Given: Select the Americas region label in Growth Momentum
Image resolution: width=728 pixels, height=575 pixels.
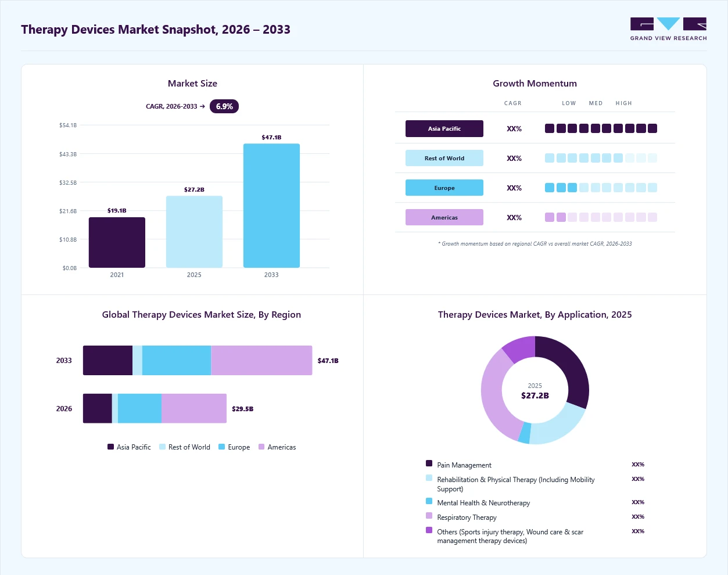Looking at the screenshot, I should click(444, 217).
